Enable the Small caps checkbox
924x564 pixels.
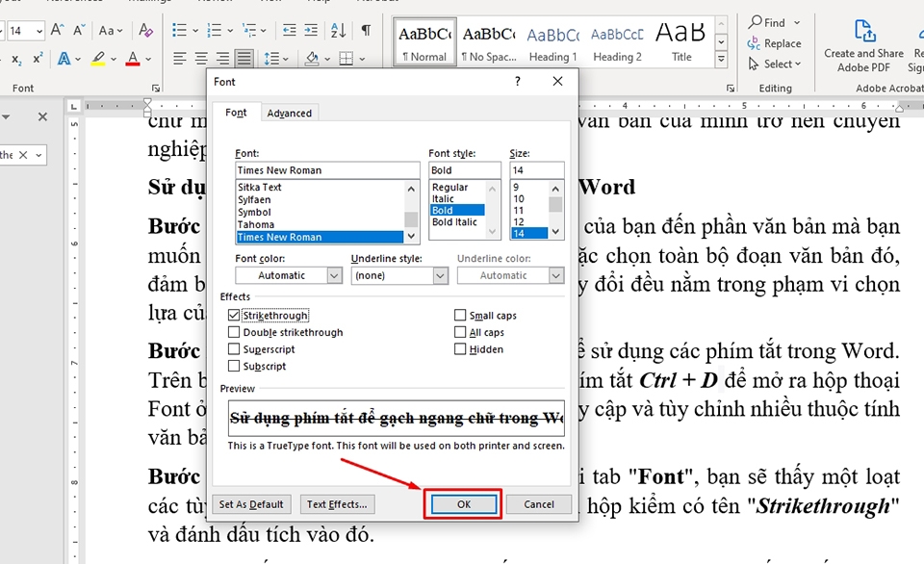click(x=460, y=316)
